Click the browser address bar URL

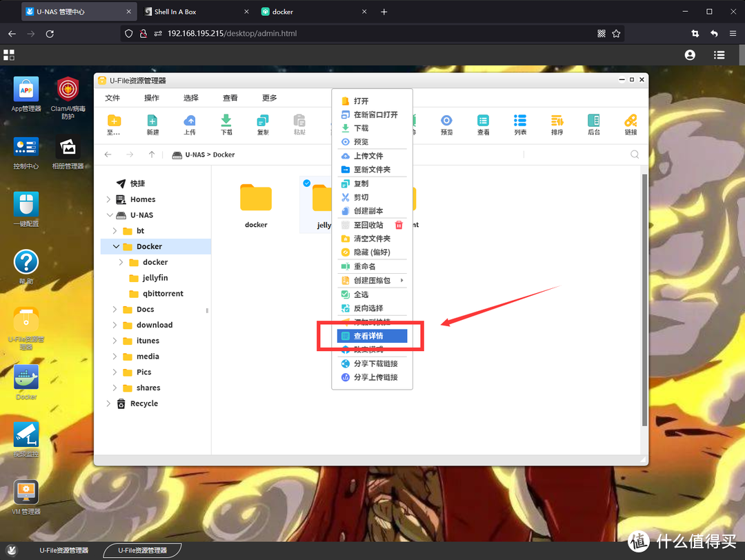point(232,33)
